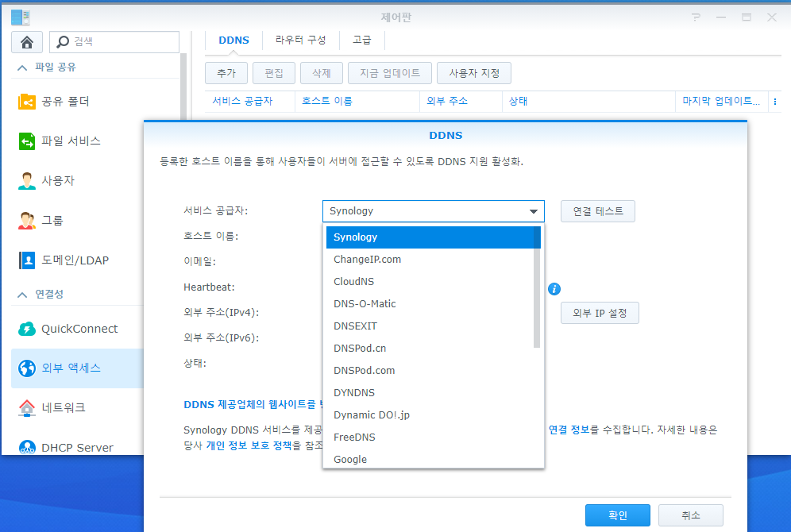Open QuickConnect cloud icon

click(27, 329)
